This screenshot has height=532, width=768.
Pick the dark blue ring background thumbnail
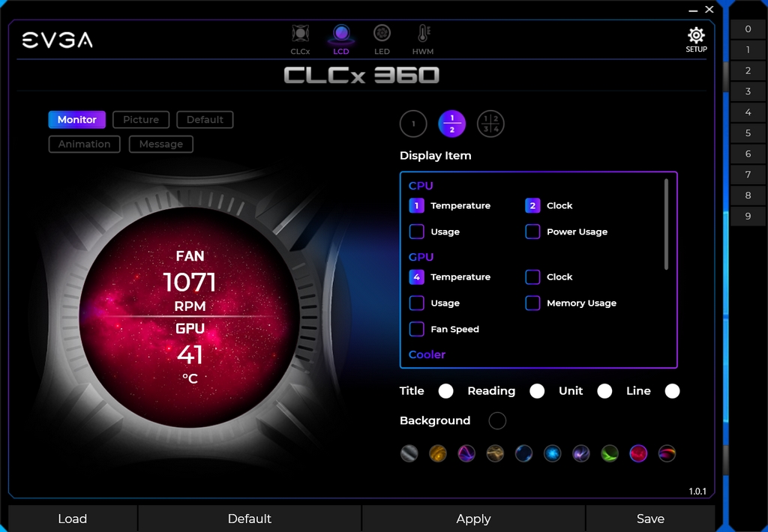523,453
